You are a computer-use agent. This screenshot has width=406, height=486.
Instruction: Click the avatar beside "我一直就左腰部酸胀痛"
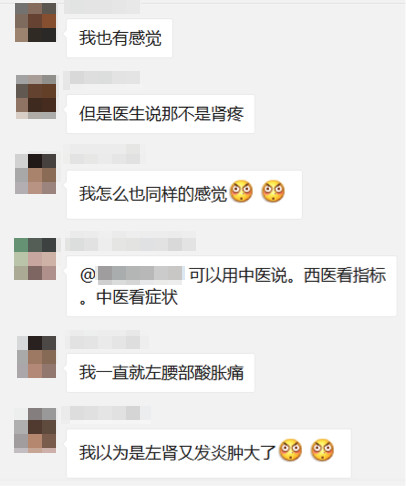click(36, 357)
